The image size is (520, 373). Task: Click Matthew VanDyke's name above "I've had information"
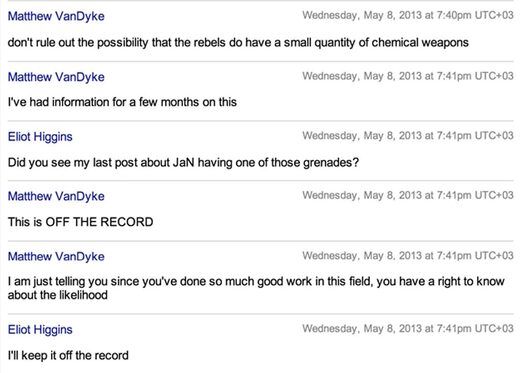coord(56,77)
